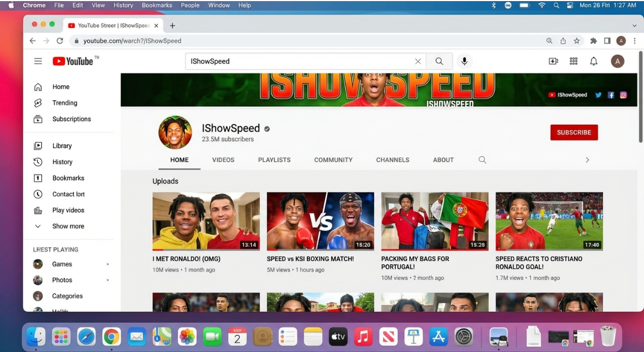Open the Photos app in the Dock

(x=187, y=337)
